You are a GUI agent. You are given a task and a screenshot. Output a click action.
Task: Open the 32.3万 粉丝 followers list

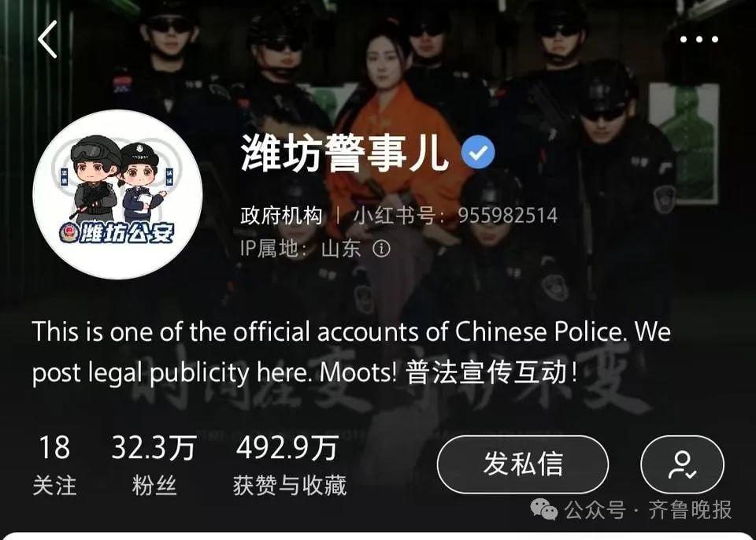(154, 465)
